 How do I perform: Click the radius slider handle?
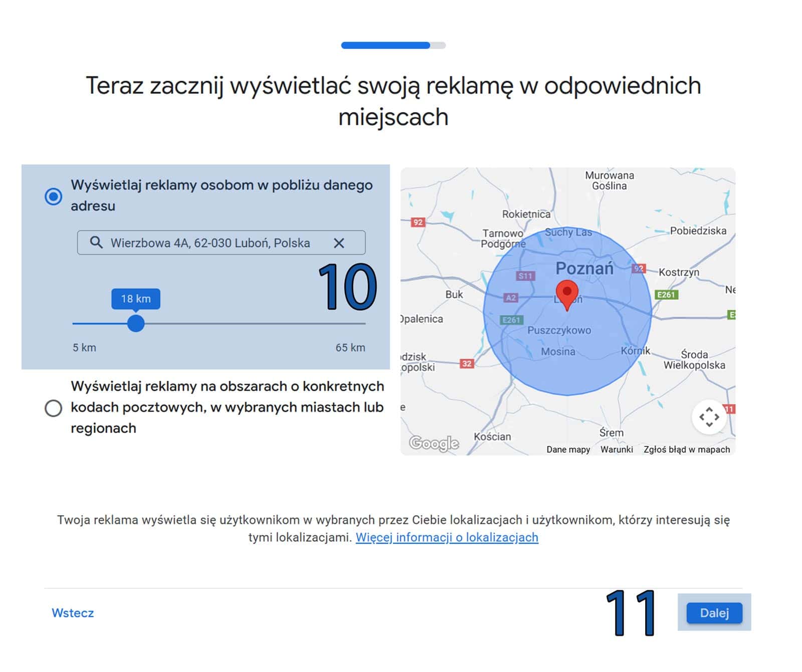pos(136,323)
